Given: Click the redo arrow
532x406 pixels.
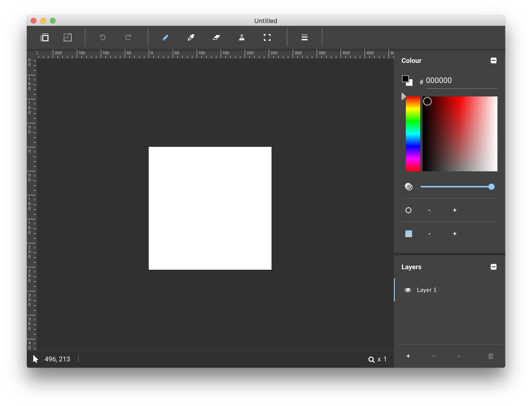Looking at the screenshot, I should (128, 37).
